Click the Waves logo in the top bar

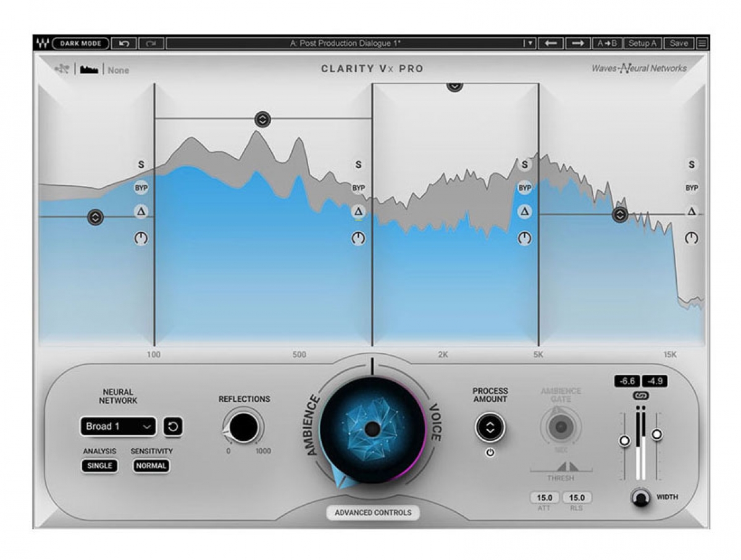tap(42, 43)
